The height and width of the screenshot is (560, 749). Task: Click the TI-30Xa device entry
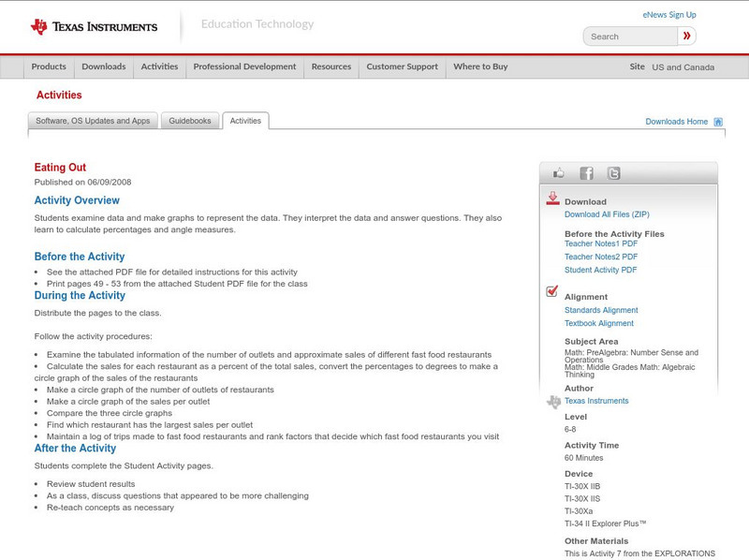pyautogui.click(x=579, y=511)
